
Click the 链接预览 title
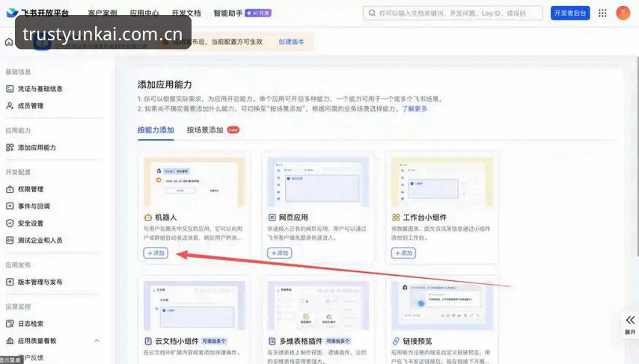[x=418, y=341]
